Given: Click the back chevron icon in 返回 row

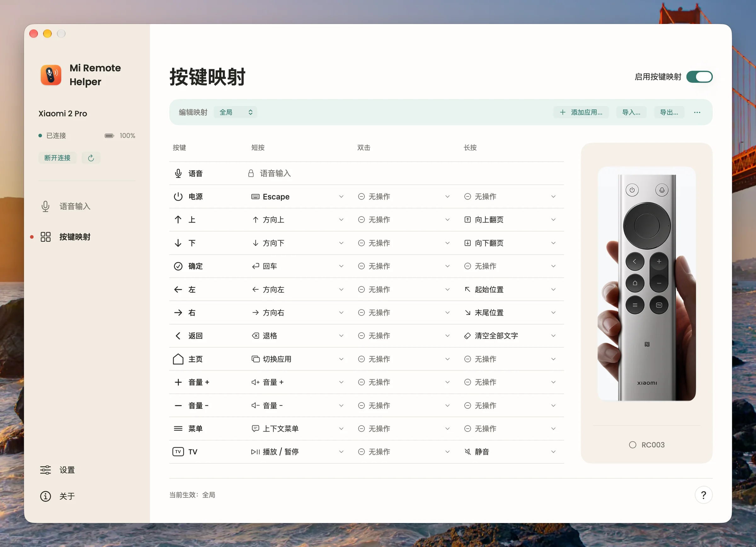Looking at the screenshot, I should tap(178, 336).
